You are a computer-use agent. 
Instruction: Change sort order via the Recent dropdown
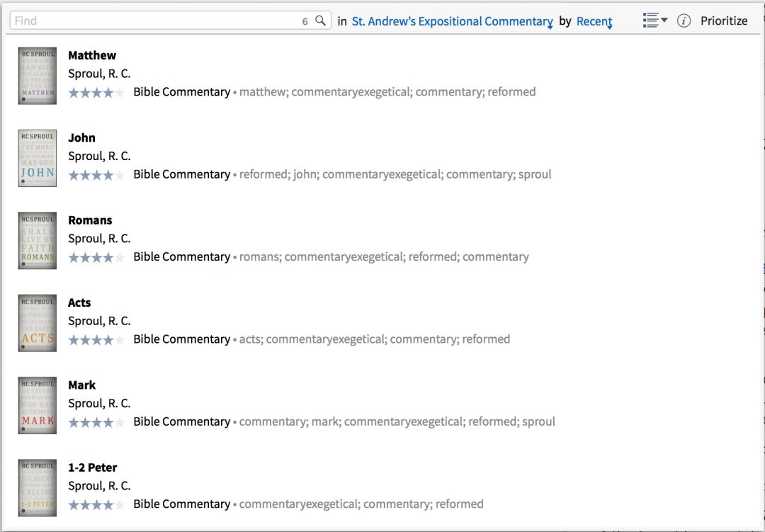pos(594,21)
